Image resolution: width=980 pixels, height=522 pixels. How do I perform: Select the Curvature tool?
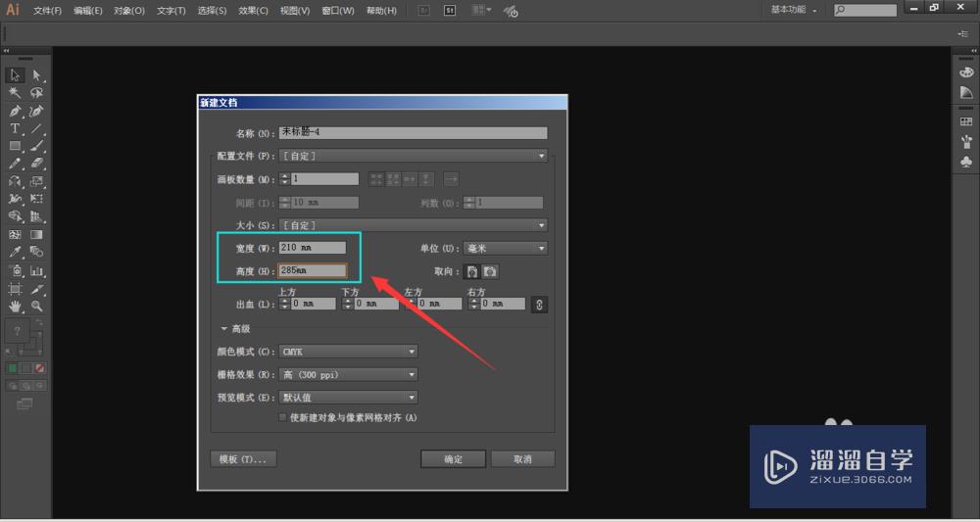pyautogui.click(x=37, y=111)
